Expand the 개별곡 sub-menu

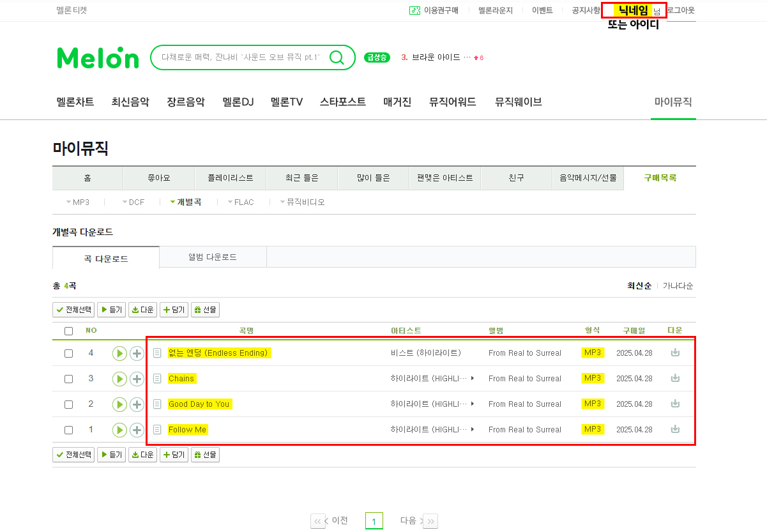[185, 202]
